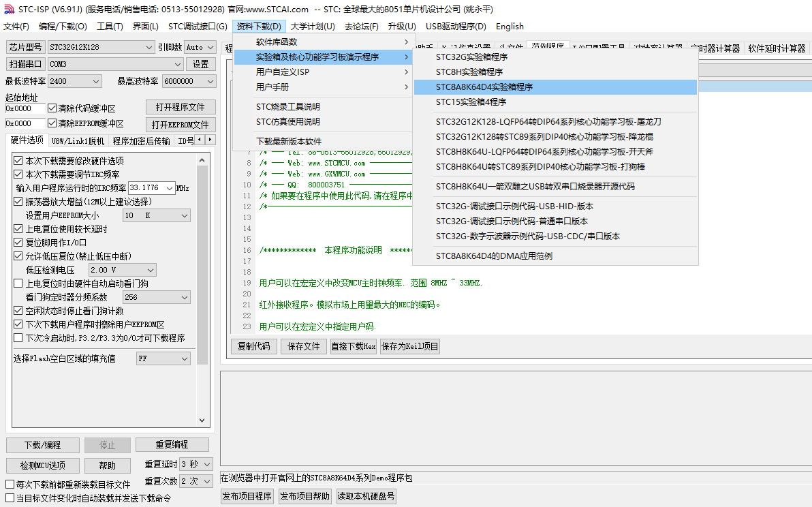This screenshot has height=507, width=812.
Task: Click 保存为Keil项目 button
Action: (x=410, y=346)
